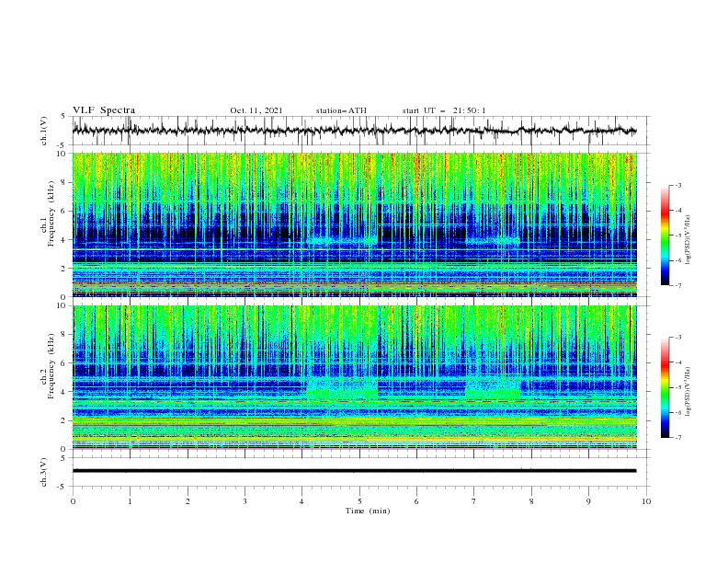Click the ch.2 emission burst near minute 7.5
The image size is (728, 563).
[493, 389]
